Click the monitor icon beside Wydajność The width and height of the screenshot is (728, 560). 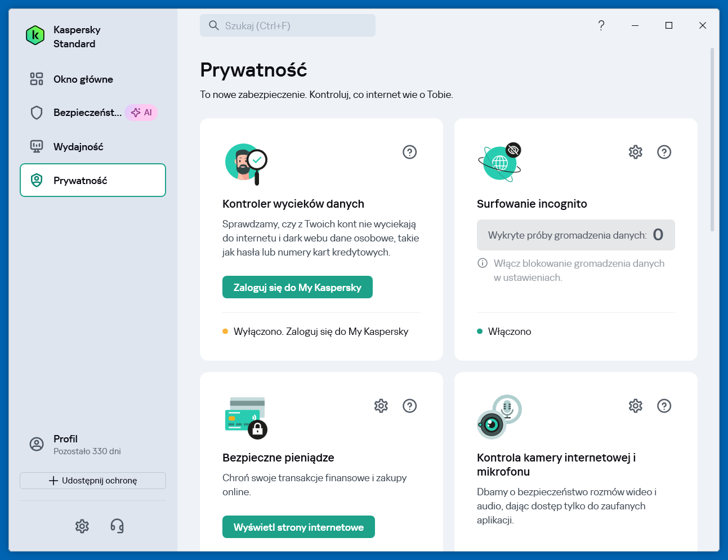[x=37, y=146]
